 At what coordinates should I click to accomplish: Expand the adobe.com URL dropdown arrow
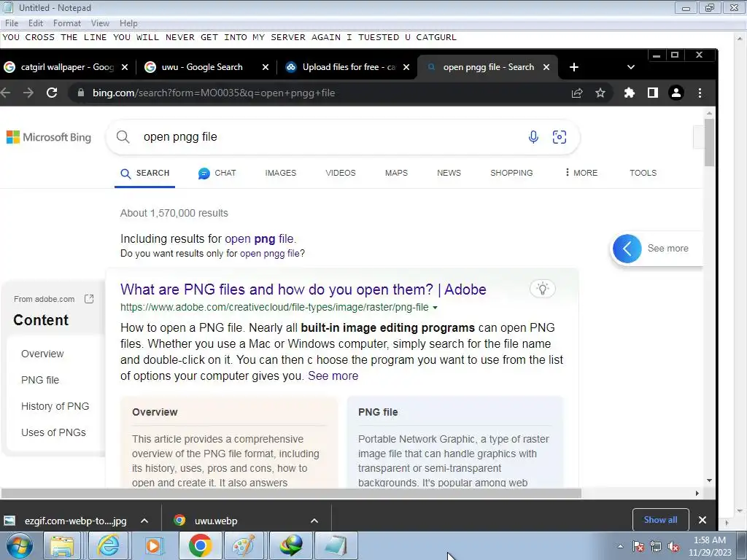[x=435, y=308]
